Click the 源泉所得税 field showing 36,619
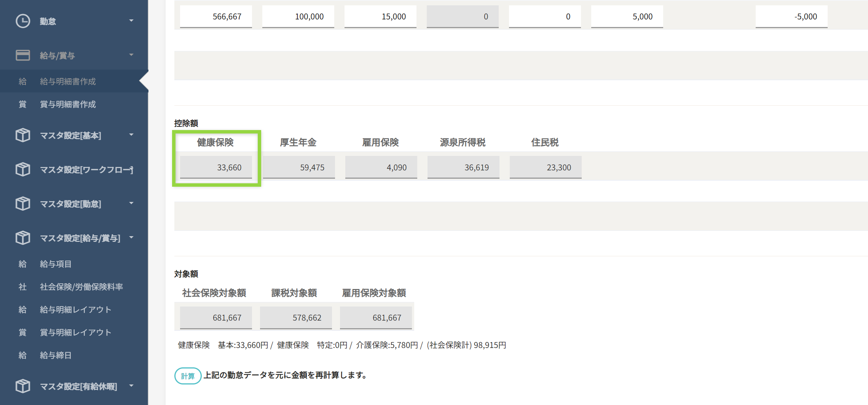868x405 pixels. [463, 167]
